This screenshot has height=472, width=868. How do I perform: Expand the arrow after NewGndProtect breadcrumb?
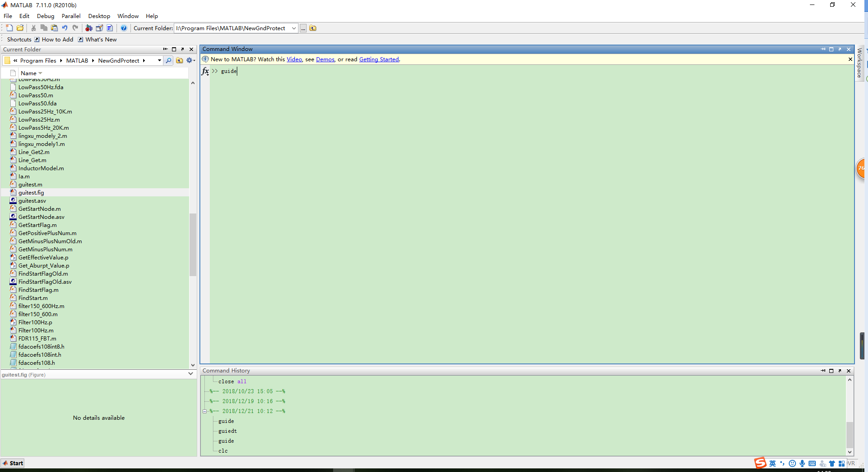[x=144, y=60]
